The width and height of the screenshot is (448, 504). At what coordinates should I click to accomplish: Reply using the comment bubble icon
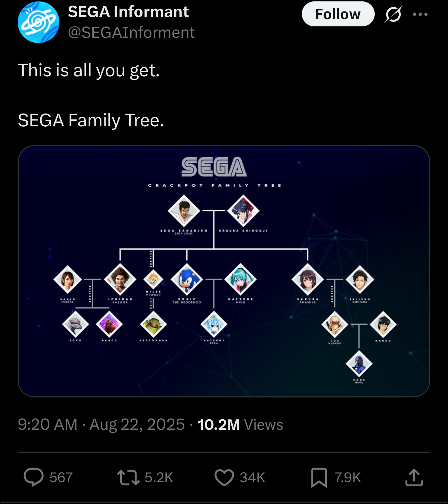[x=34, y=477]
